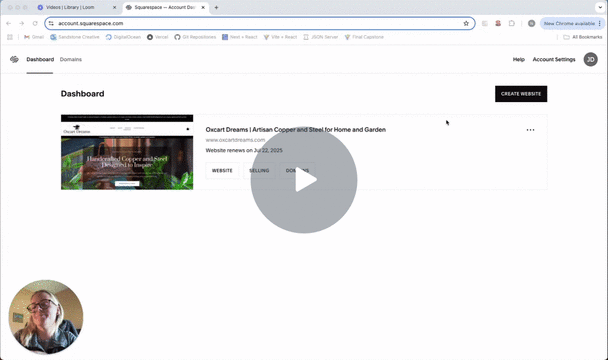The width and height of the screenshot is (608, 360).
Task: Open the Chrome extensions puzzle icon
Action: [511, 23]
